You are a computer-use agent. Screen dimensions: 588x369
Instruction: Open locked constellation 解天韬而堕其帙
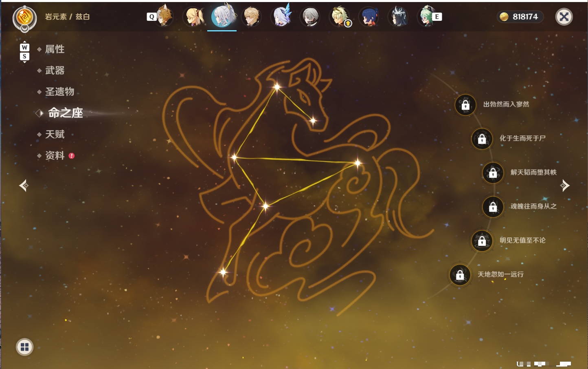(493, 173)
